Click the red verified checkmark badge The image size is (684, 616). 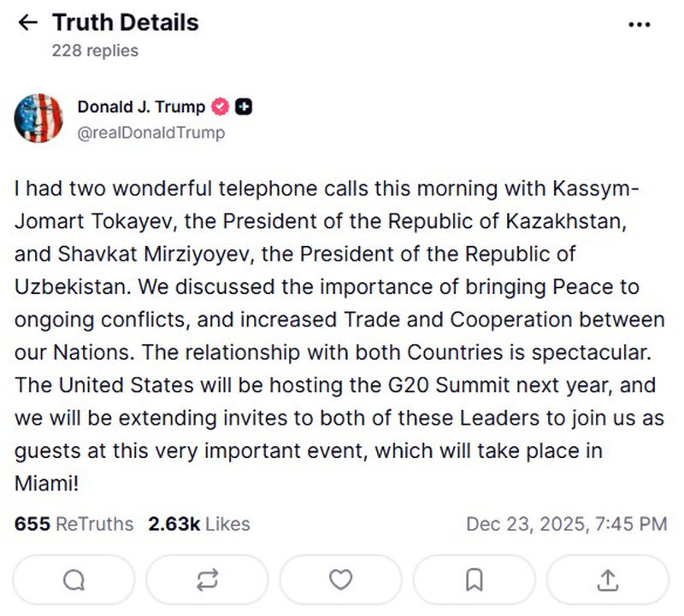pyautogui.click(x=220, y=107)
